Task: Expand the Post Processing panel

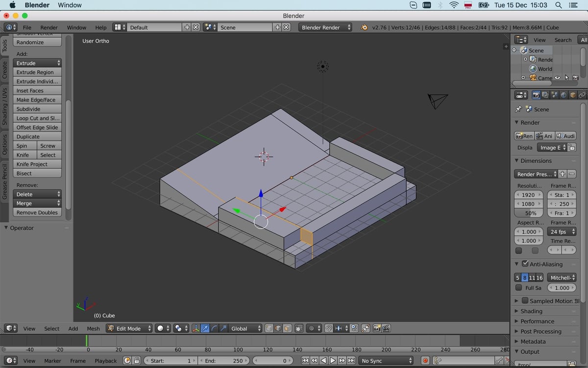Action: coord(516,332)
